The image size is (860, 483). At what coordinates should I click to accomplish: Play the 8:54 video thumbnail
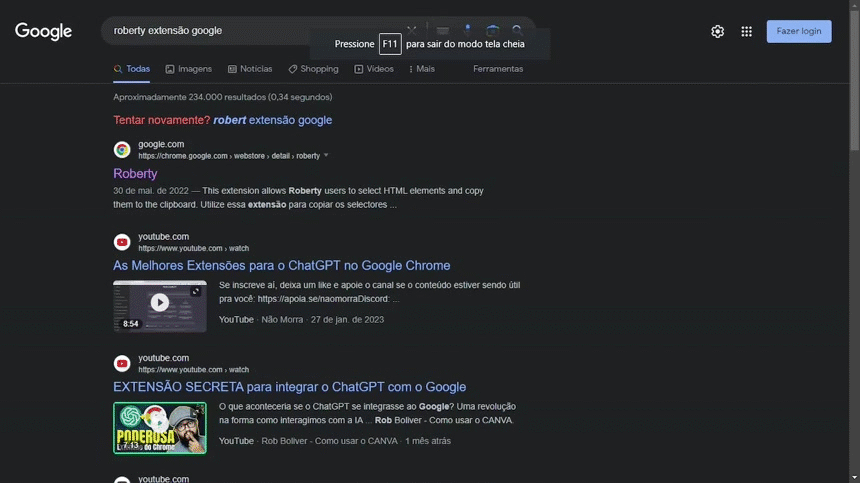click(x=160, y=306)
